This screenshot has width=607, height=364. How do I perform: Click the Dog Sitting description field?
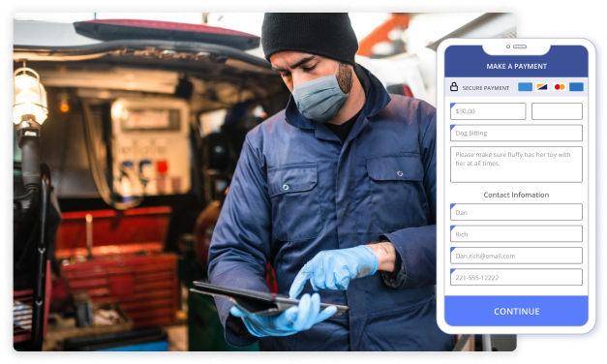(516, 133)
